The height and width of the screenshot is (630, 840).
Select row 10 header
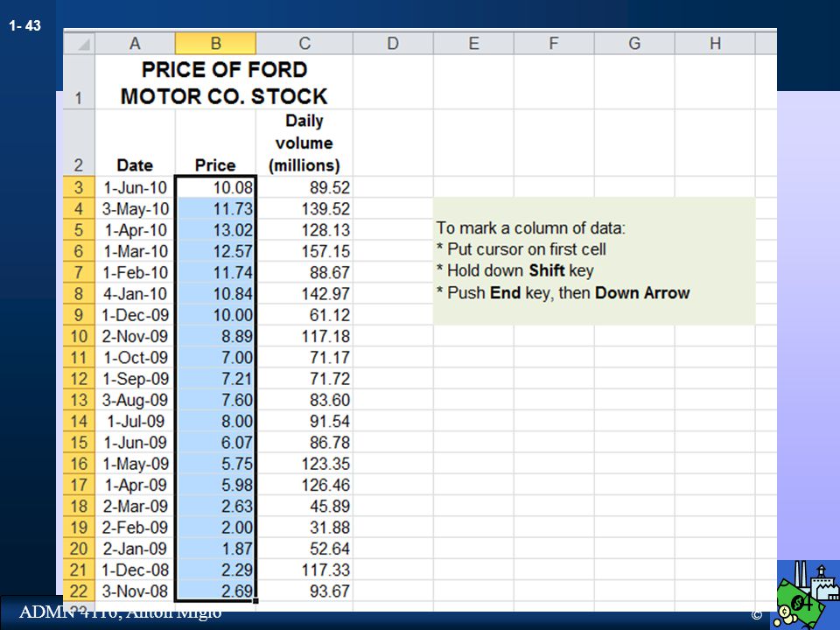click(80, 336)
